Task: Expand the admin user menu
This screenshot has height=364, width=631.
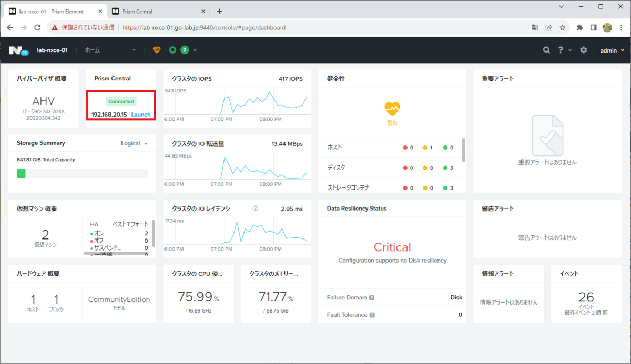Action: [x=613, y=50]
